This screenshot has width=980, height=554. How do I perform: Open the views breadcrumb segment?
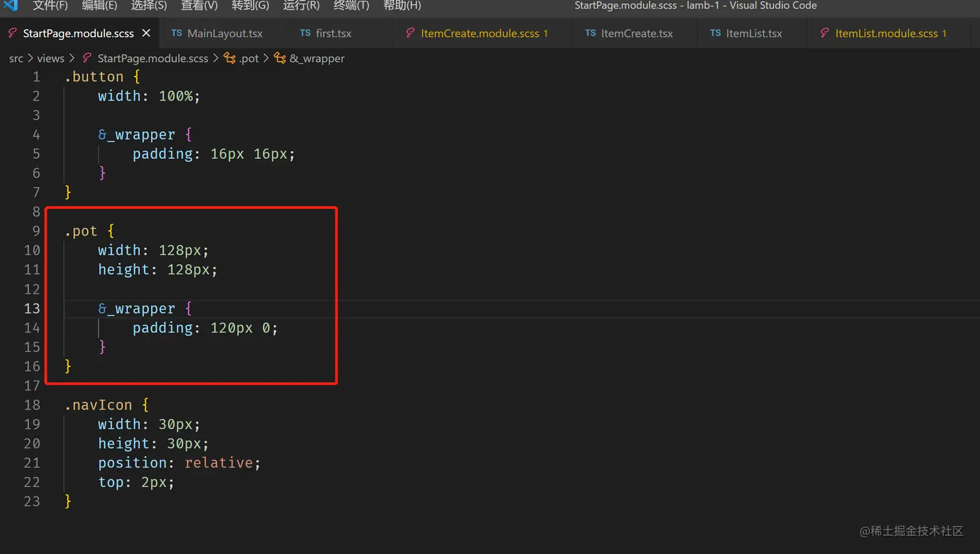click(51, 58)
